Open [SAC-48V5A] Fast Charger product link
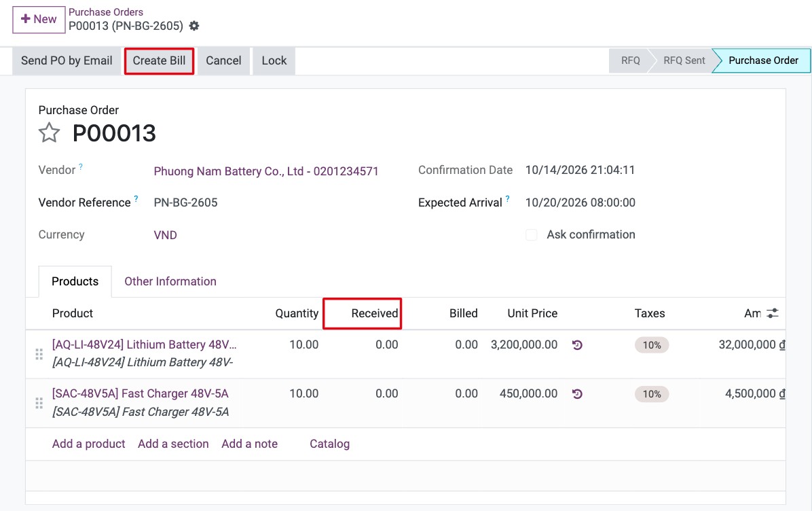The width and height of the screenshot is (812, 511). coord(141,394)
